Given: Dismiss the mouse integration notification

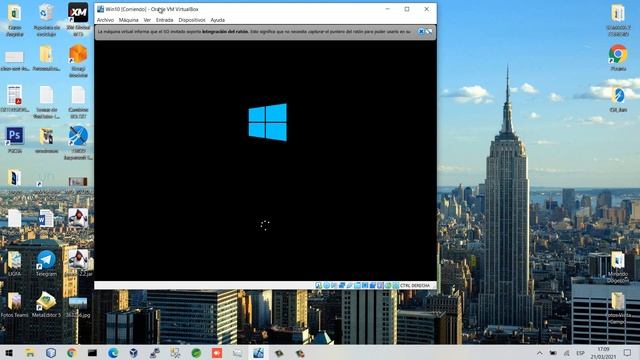Looking at the screenshot, I should pyautogui.click(x=421, y=31).
